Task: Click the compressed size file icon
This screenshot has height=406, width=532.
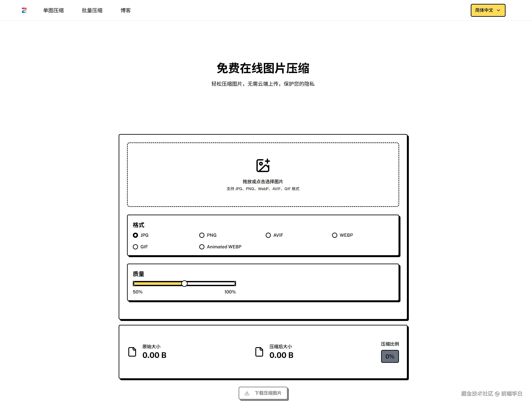Action: pyautogui.click(x=259, y=352)
